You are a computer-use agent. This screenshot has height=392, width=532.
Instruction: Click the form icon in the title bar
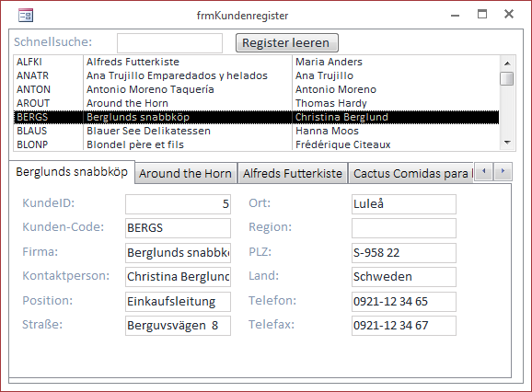[26, 16]
